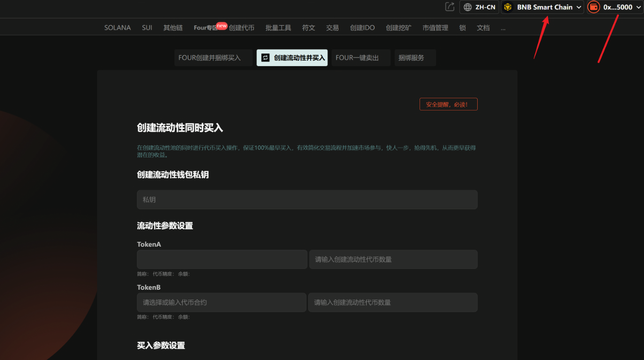Expand the 0x...5000 wallet account dropdown
The width and height of the screenshot is (644, 360).
pos(638,7)
